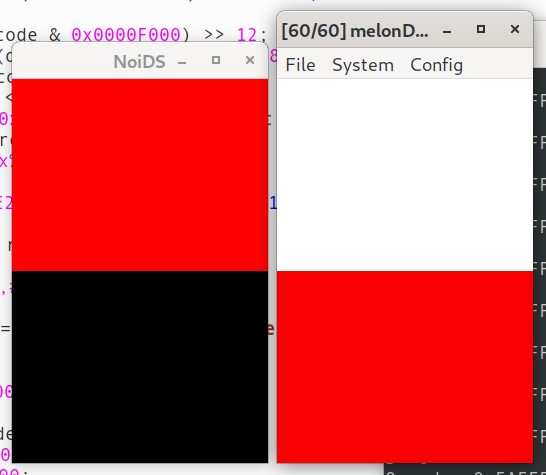Click the black bottom screen in NoiDS
546x475 pixels.
click(140, 367)
